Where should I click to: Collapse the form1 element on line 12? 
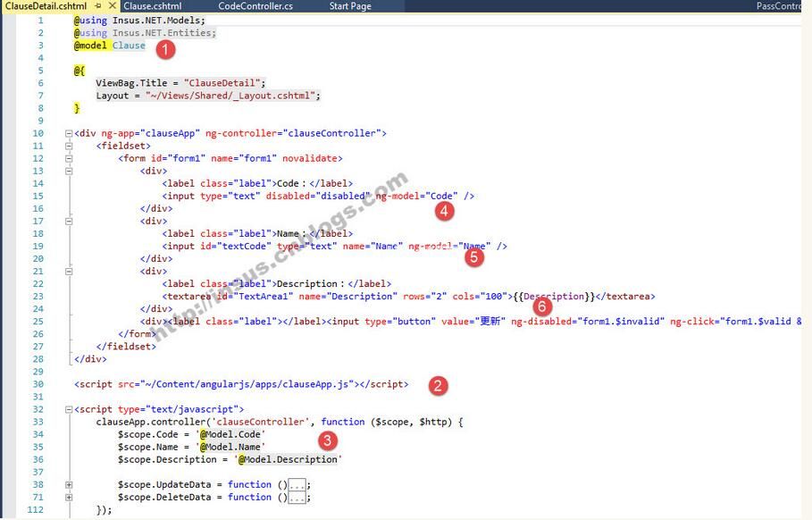(69, 159)
